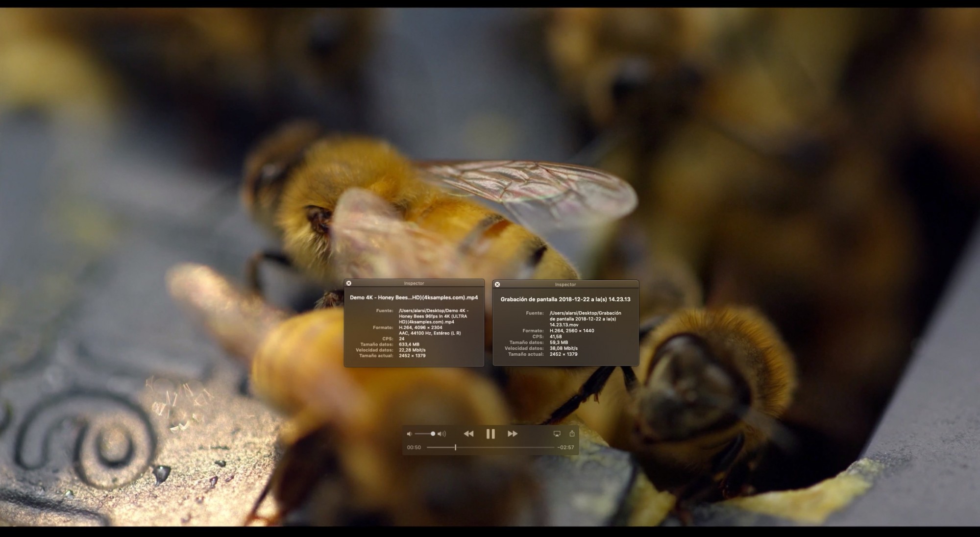Viewport: 980px width, 537px height.
Task: Close the Honey Bees Inspector window
Action: pyautogui.click(x=348, y=283)
